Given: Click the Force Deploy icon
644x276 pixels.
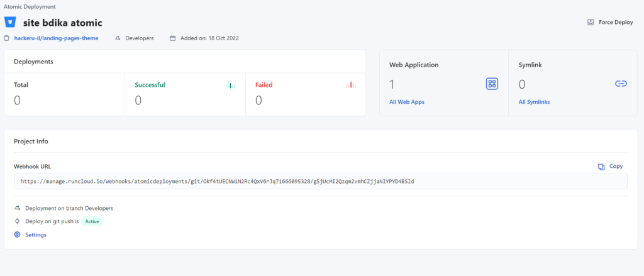Looking at the screenshot, I should click(x=591, y=22).
